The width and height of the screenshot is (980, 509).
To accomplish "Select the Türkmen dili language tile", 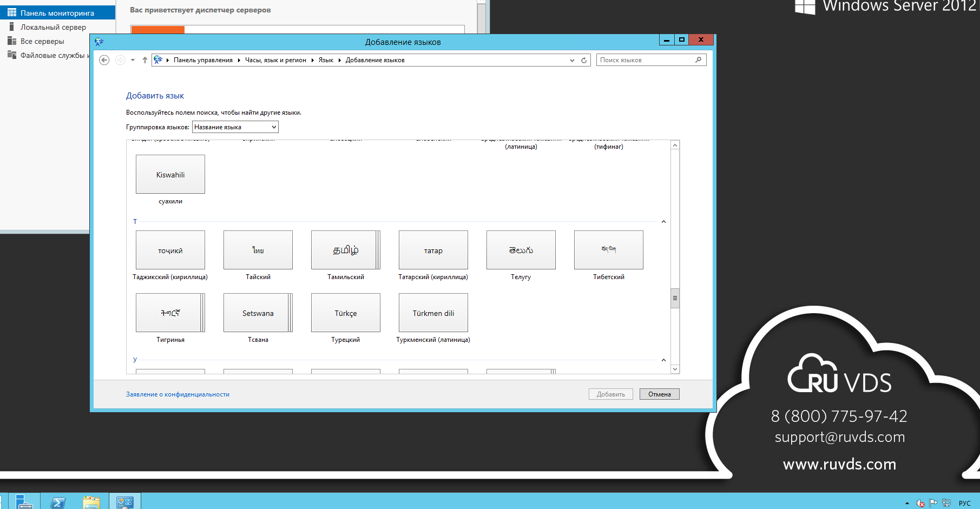I will tap(433, 313).
